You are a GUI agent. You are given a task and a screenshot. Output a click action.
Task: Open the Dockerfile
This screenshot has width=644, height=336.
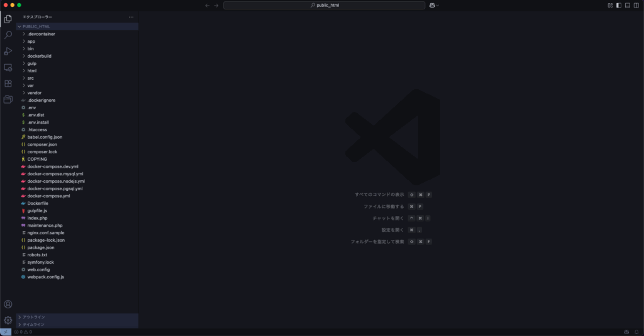point(77,203)
